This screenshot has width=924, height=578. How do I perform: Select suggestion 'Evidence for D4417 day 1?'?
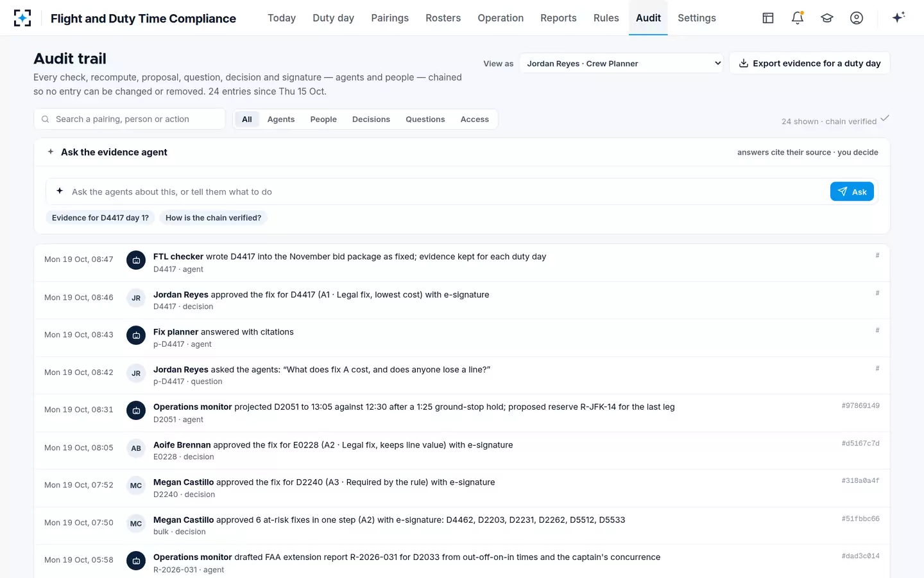(100, 218)
